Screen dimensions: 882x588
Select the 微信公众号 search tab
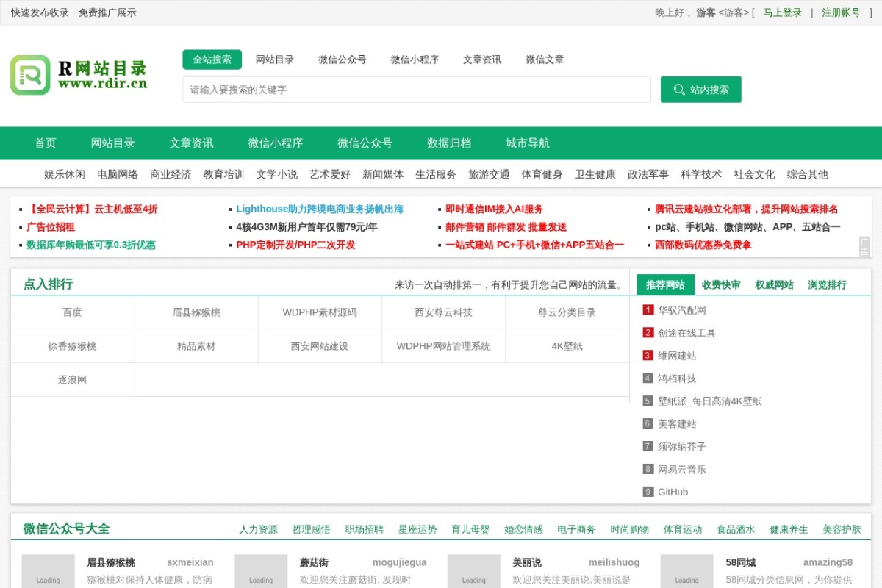coord(343,60)
